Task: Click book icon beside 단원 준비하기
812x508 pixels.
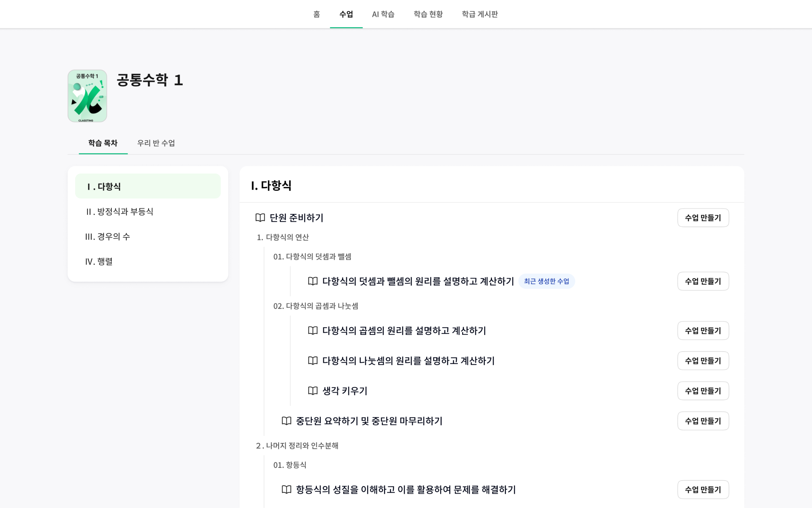Action: coord(260,217)
